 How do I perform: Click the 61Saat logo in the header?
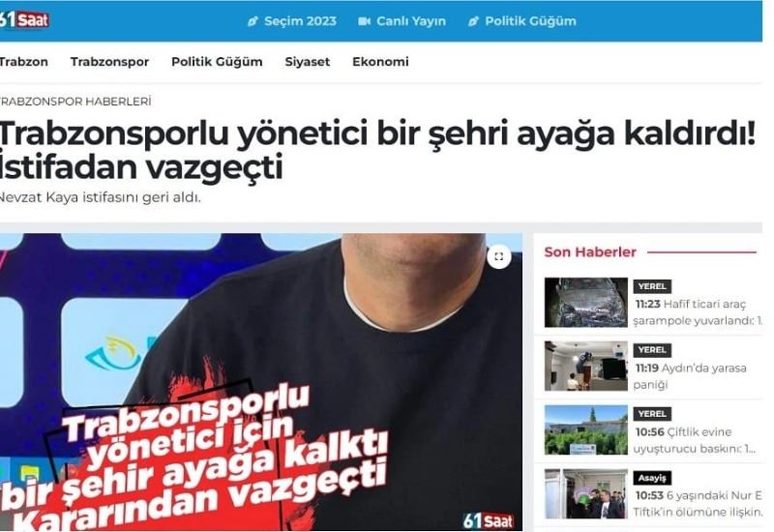click(23, 20)
